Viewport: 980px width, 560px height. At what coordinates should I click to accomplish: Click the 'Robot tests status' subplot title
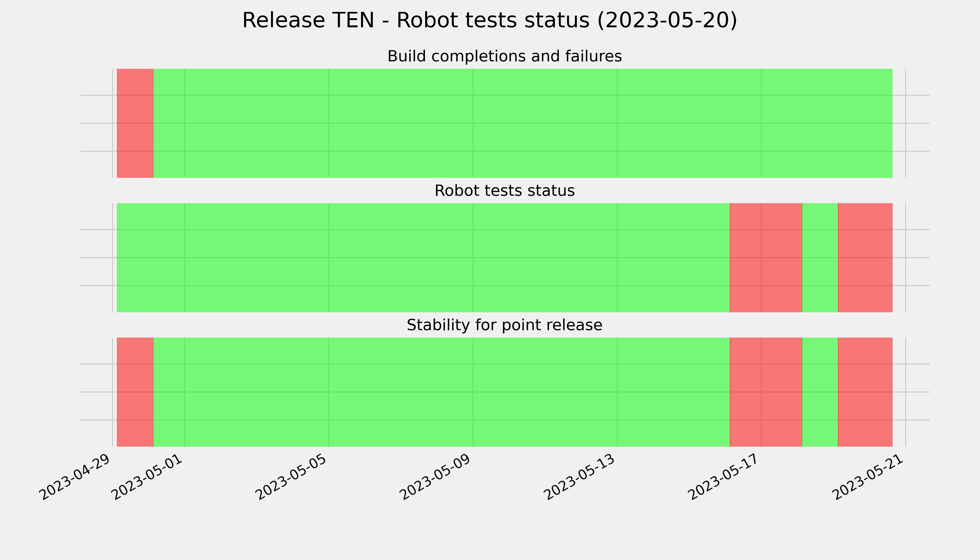504,191
